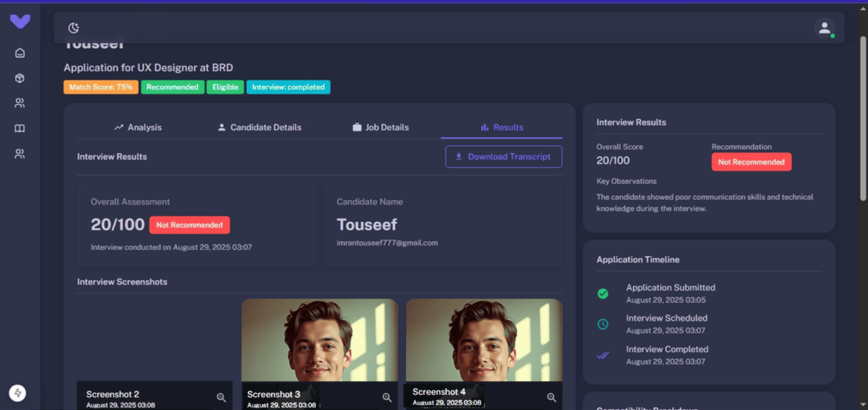Click the vertical page scrollbar

pyautogui.click(x=863, y=118)
